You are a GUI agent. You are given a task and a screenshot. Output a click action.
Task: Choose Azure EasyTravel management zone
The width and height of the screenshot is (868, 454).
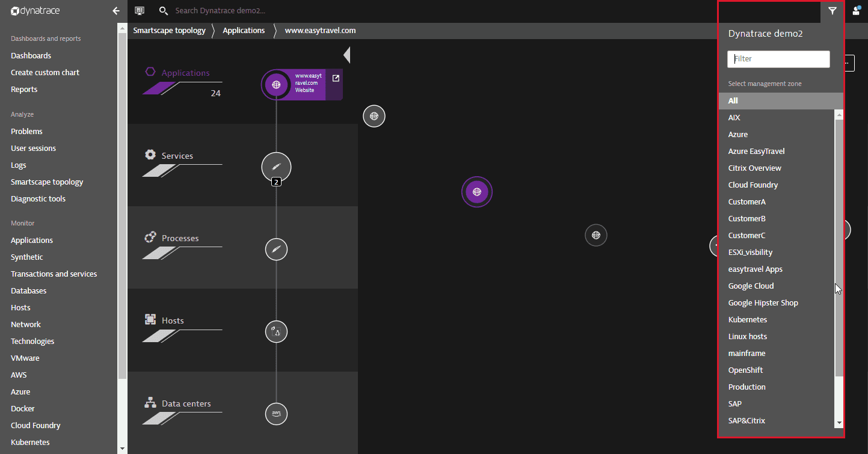pos(756,152)
